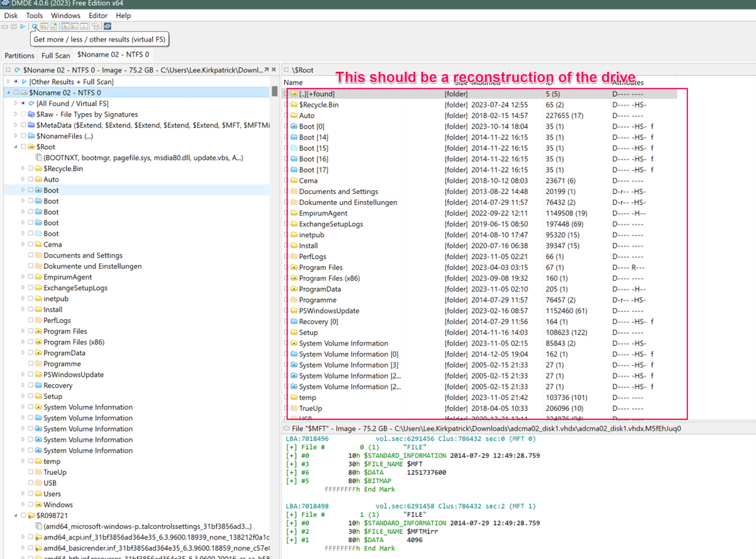This screenshot has width=756, height=559.
Task: Click the search-in-folder magnifier toolbar icon
Action: (x=44, y=26)
